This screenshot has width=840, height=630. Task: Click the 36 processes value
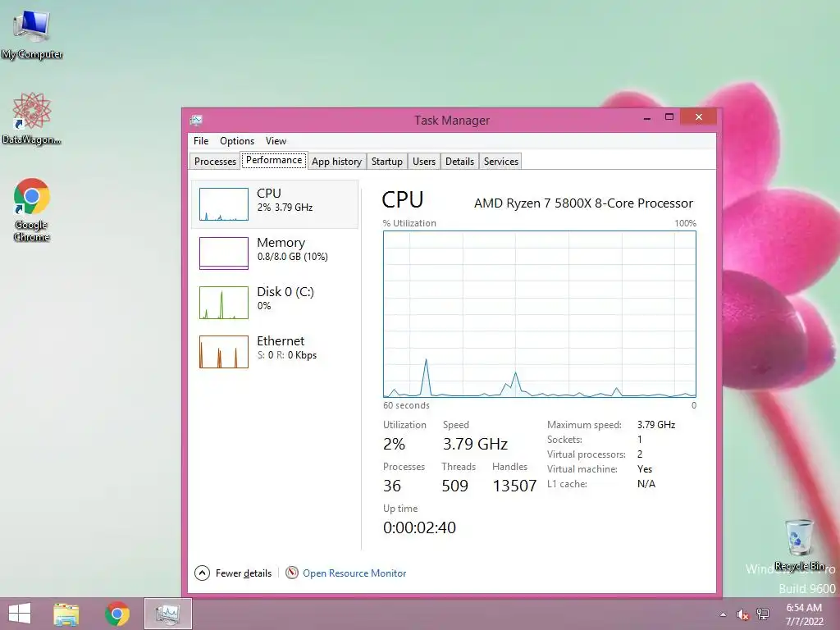[391, 486]
